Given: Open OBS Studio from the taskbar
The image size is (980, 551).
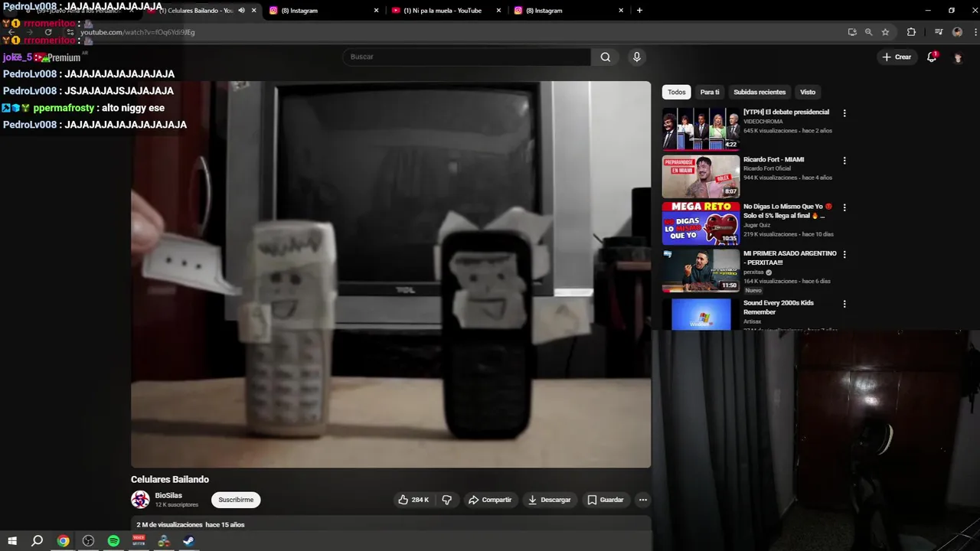Looking at the screenshot, I should click(88, 541).
